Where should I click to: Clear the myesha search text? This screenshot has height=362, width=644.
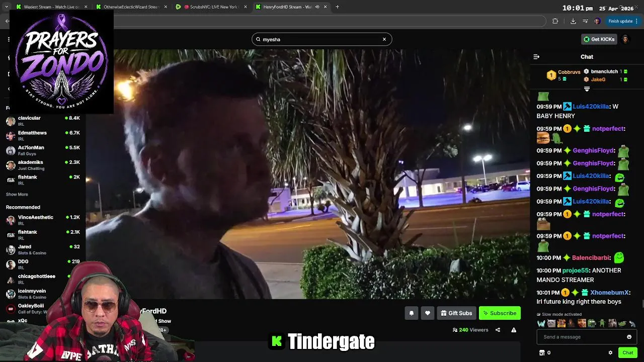(384, 39)
